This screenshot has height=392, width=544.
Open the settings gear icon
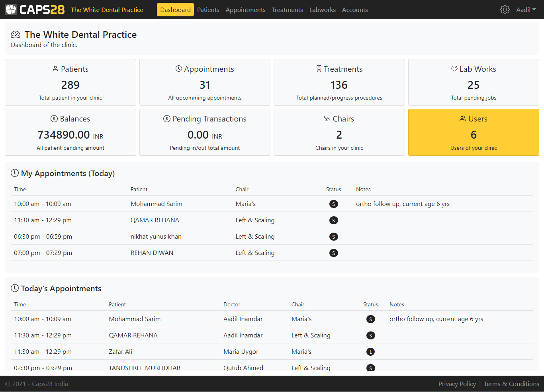point(505,9)
